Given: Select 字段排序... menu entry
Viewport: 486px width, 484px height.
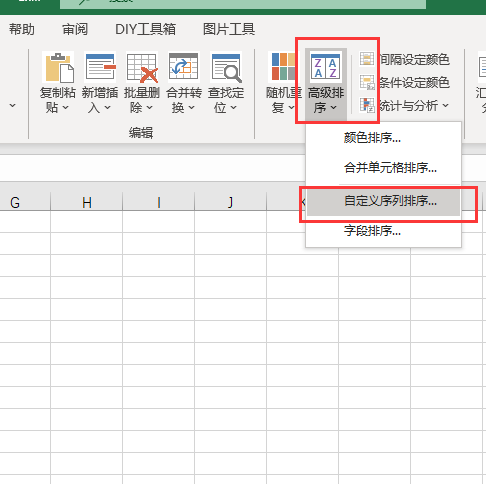Looking at the screenshot, I should (383, 231).
